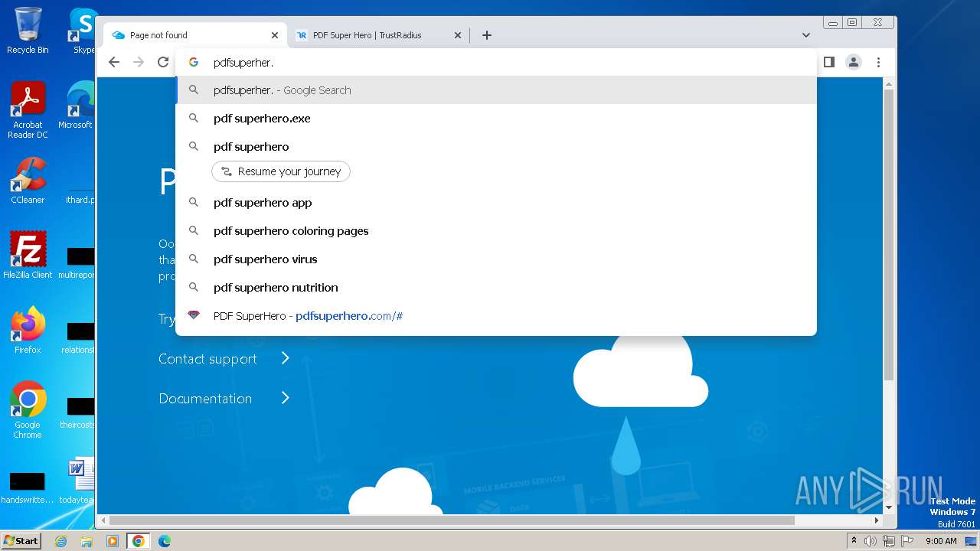Go back with the browser back arrow
Viewport: 980px width, 551px height.
[x=114, y=62]
